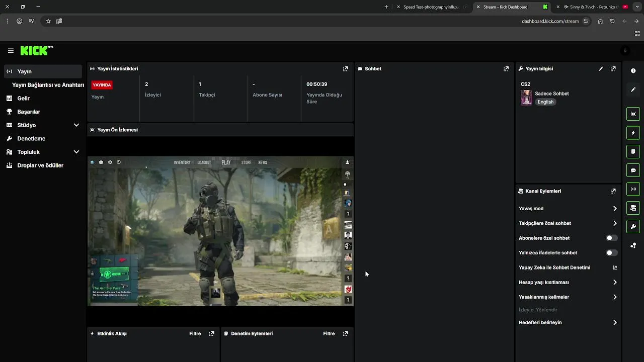Open Yasaklanmış kelimeler settings
This screenshot has width=644, height=362.
point(568,297)
